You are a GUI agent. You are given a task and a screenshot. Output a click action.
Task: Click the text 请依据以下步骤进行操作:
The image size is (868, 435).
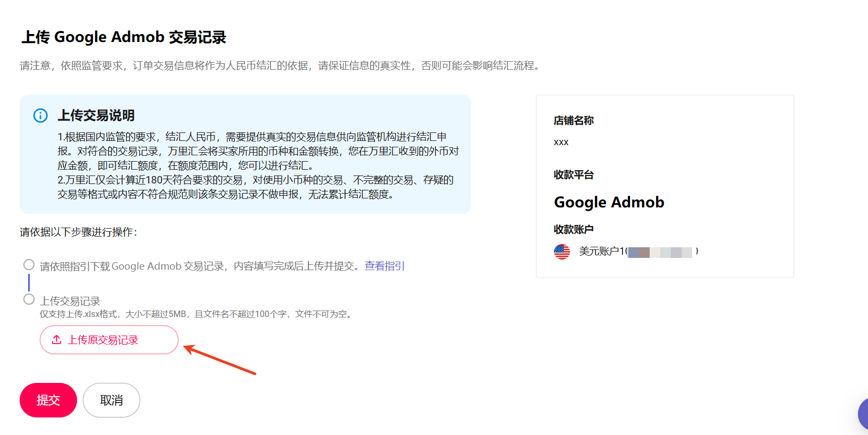79,232
